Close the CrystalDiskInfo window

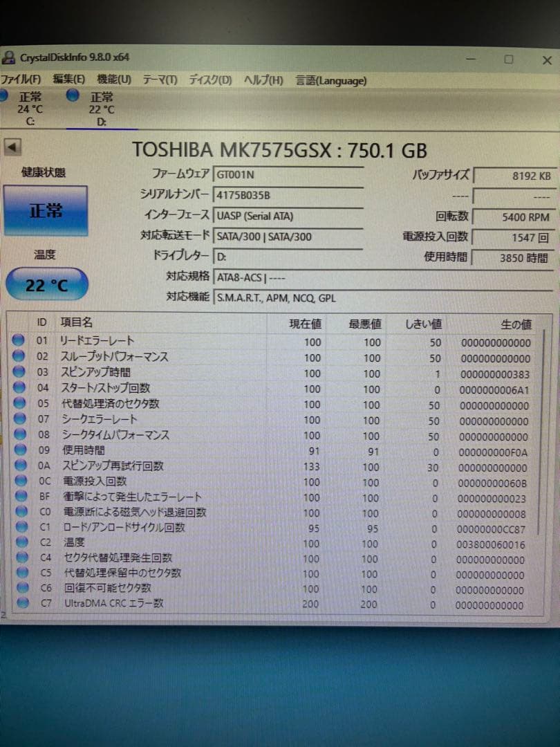547,60
